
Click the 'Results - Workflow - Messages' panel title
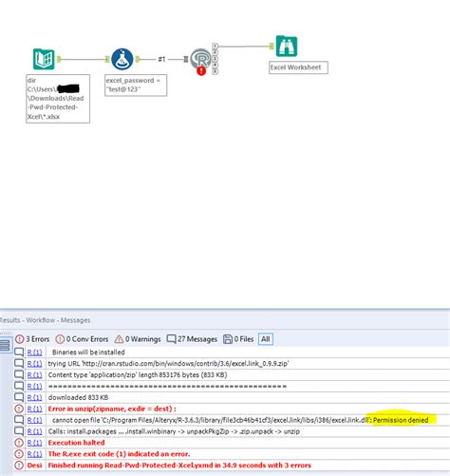pos(45,320)
